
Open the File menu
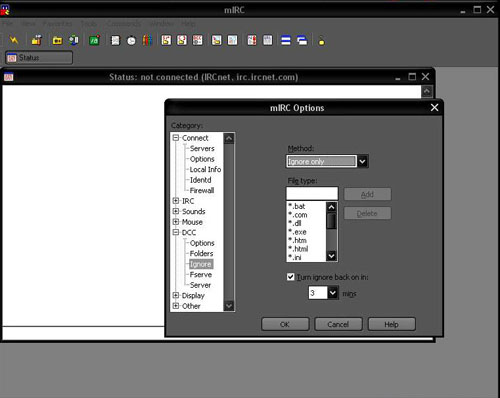pos(8,24)
